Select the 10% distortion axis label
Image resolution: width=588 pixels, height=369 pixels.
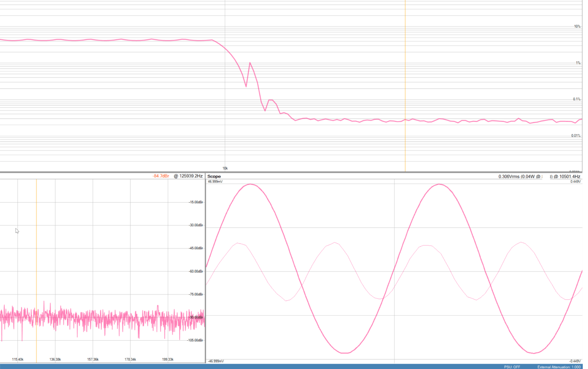[577, 26]
